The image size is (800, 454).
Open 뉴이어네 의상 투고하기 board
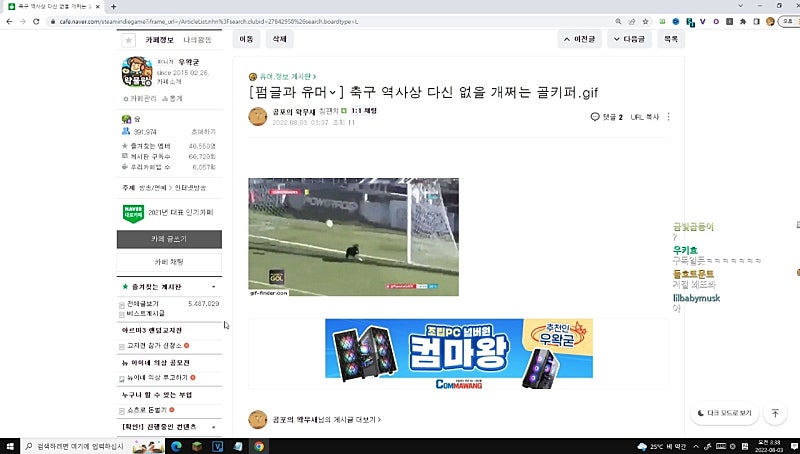coord(157,378)
